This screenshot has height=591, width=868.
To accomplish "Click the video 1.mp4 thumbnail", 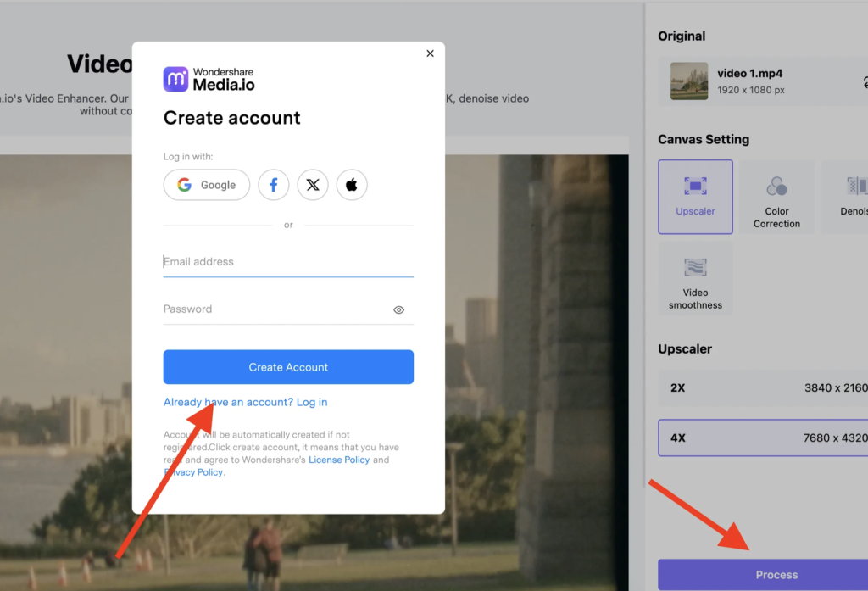I will (689, 81).
